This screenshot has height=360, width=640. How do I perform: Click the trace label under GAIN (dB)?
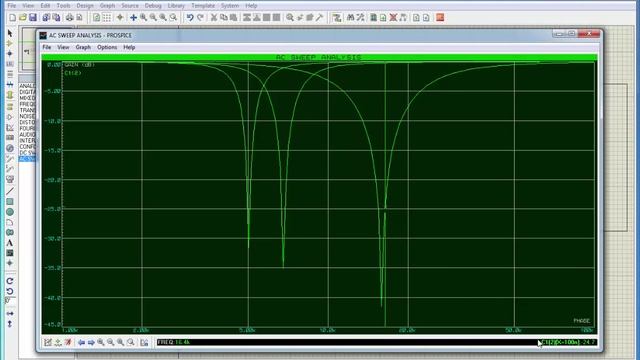(73, 73)
